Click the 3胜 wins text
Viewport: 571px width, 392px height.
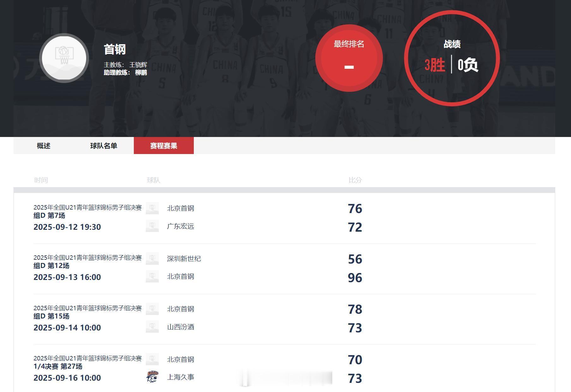click(435, 65)
